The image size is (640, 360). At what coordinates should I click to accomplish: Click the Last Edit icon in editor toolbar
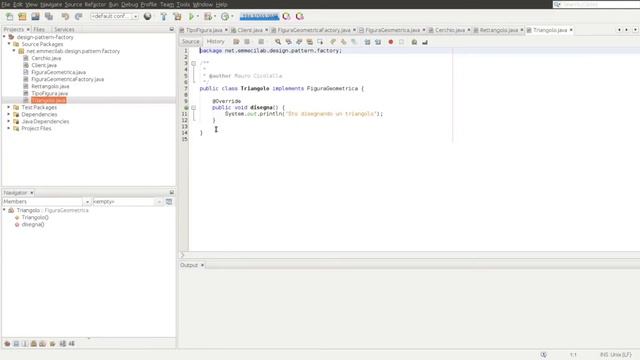pos(236,42)
